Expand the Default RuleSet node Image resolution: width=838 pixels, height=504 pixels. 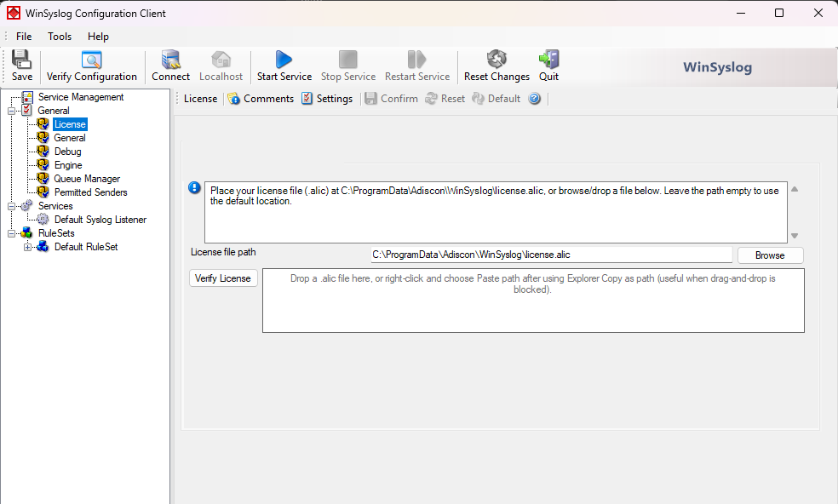point(27,247)
